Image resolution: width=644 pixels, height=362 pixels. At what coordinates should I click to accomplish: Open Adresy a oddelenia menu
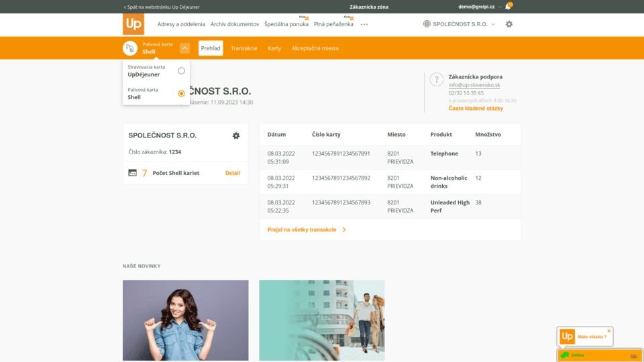click(181, 24)
